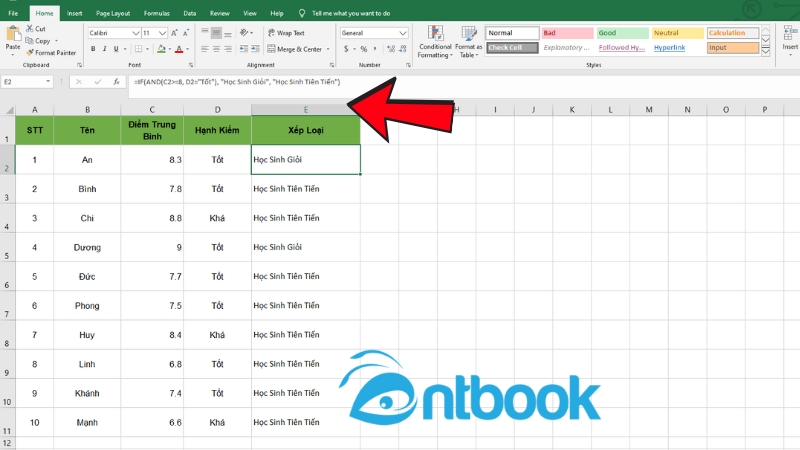Viewport: 800px width, 450px height.
Task: Increase font size with the large A icon
Action: (174, 33)
